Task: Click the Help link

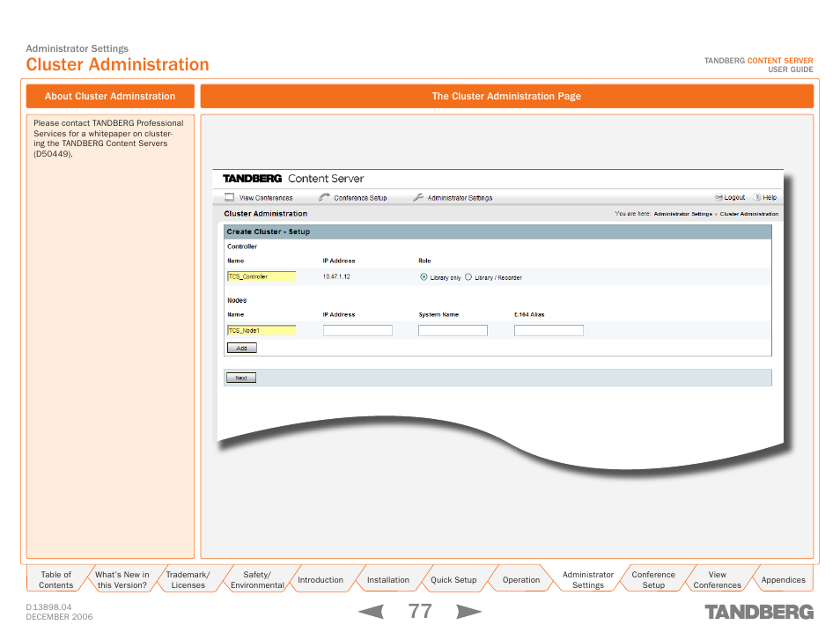Action: (770, 197)
